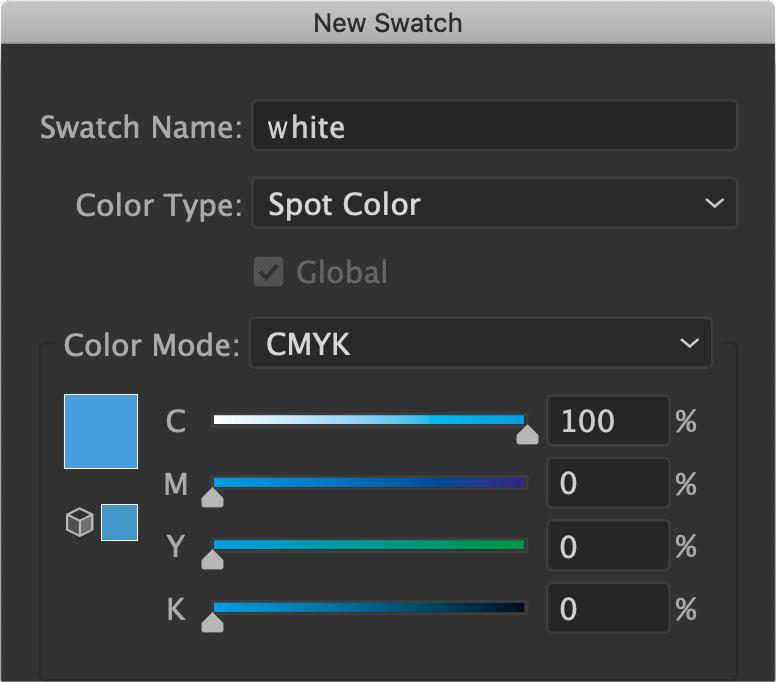Screen dimensions: 776x682
Task: Click the New Swatch title bar
Action: [388, 22]
